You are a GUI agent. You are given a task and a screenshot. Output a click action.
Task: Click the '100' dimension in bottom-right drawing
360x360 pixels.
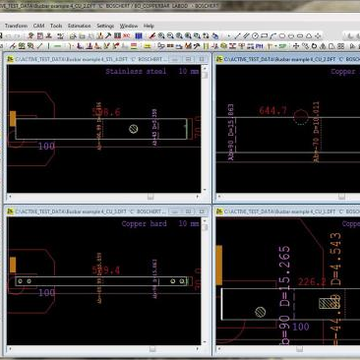301,327
